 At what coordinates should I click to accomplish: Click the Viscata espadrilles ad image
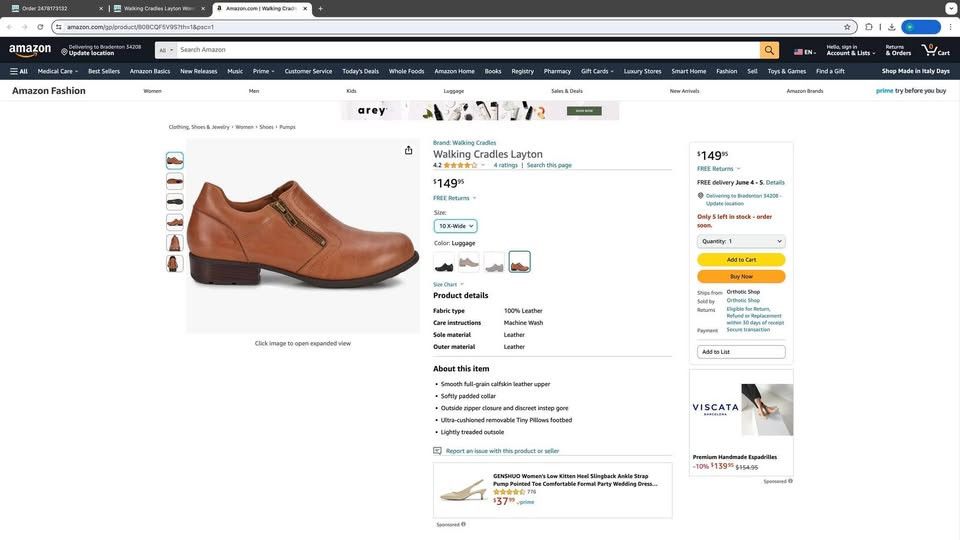pyautogui.click(x=767, y=410)
